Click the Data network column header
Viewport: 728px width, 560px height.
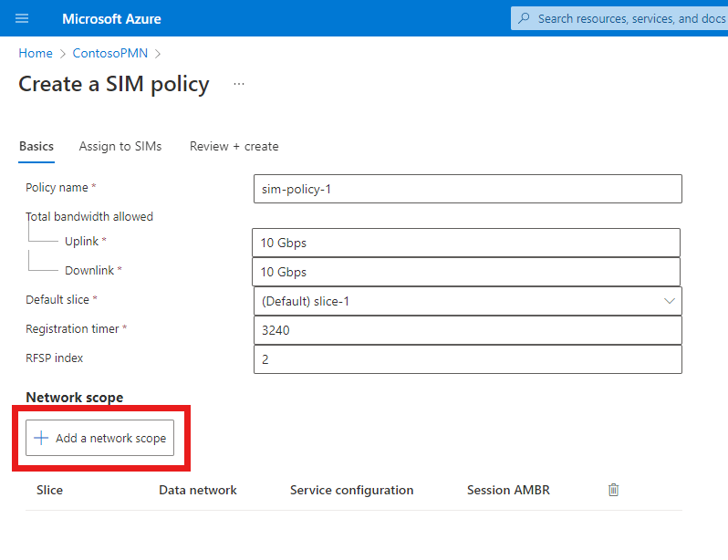click(198, 490)
